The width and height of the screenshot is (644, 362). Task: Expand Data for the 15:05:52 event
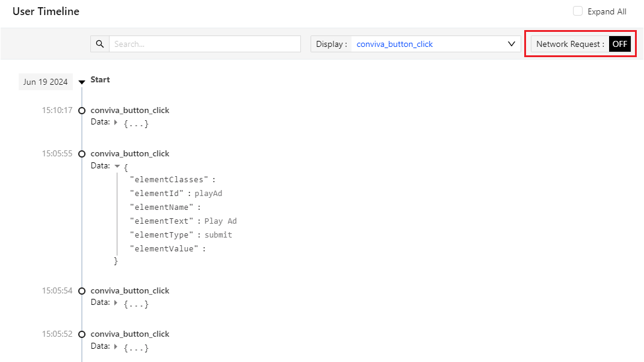coord(116,346)
